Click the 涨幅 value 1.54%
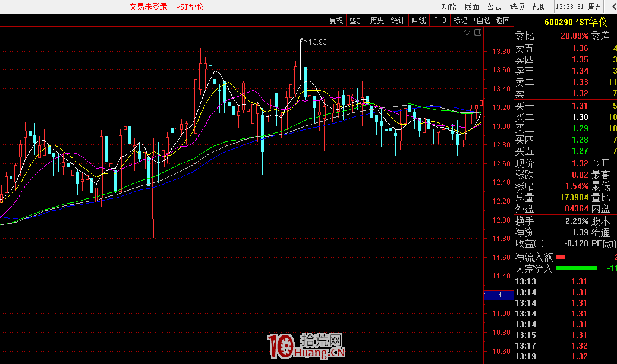This screenshot has width=617, height=364. coord(577,186)
